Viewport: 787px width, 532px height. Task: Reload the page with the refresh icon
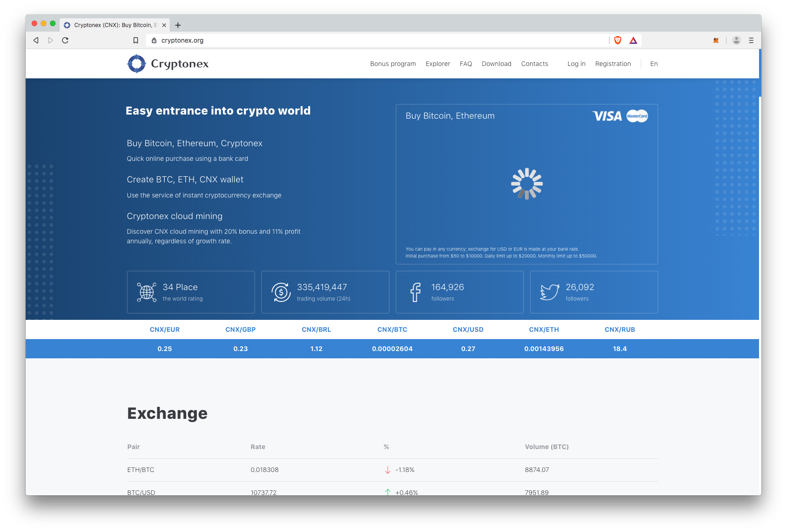tap(65, 40)
